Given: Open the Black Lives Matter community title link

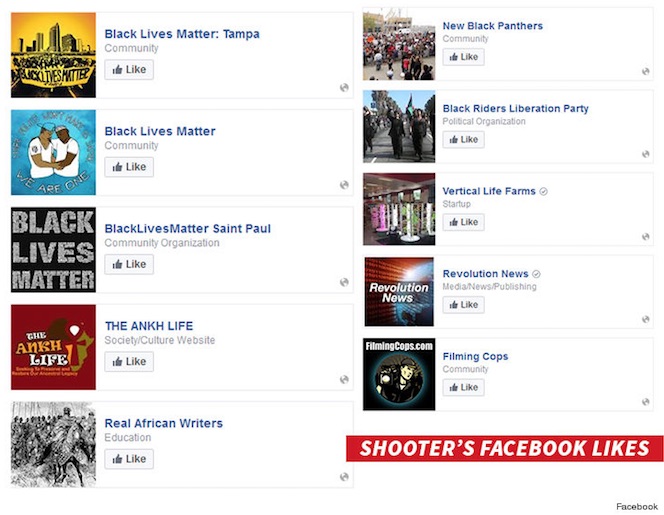Looking at the screenshot, I should click(160, 131).
